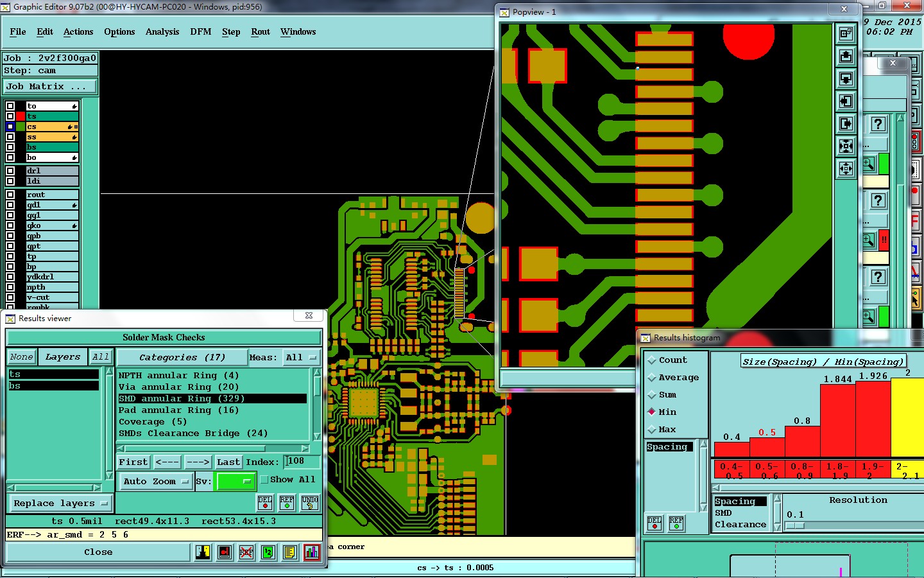Screen dimensions: 924x578
Task: Click the pan up icon in Popview
Action: coord(846,57)
